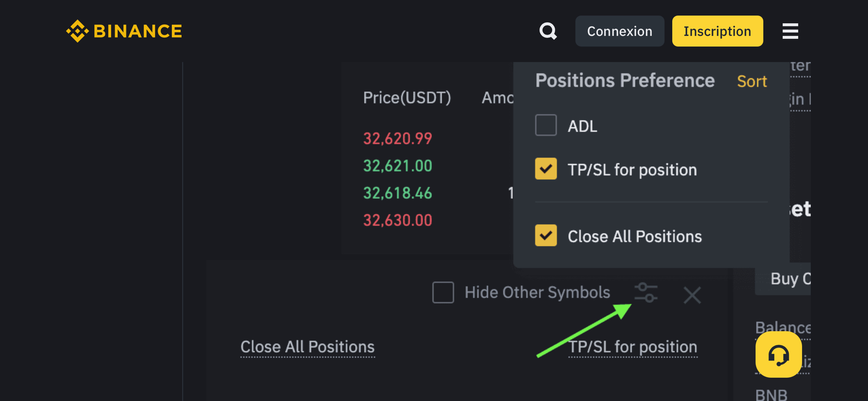Viewport: 868px width, 401px height.
Task: Select the 32,620.99 price row
Action: [398, 139]
